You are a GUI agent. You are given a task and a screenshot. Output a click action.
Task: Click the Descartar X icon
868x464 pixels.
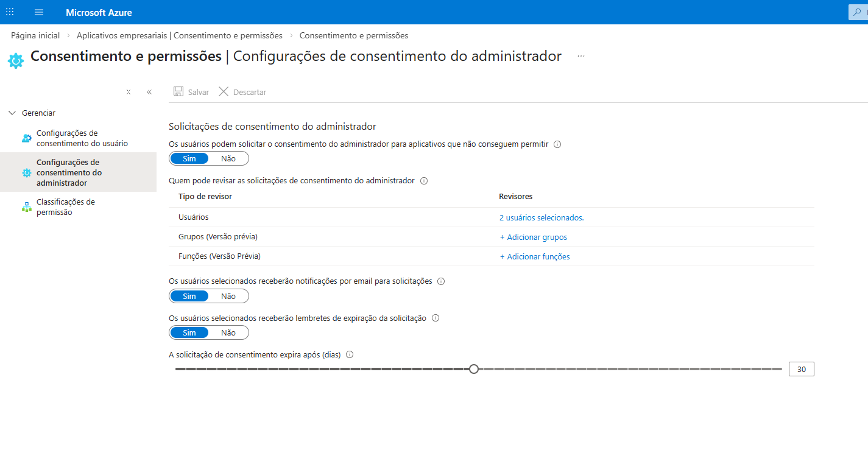pyautogui.click(x=223, y=91)
